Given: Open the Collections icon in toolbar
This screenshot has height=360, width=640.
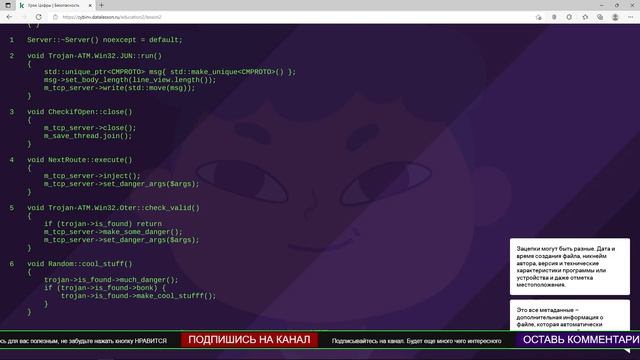Looking at the screenshot, I should click(600, 17).
